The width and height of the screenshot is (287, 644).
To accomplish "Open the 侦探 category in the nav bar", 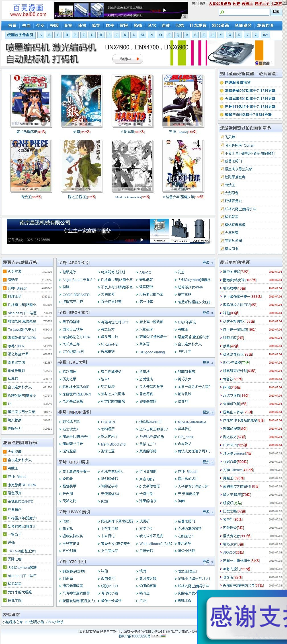I will coord(82,26).
